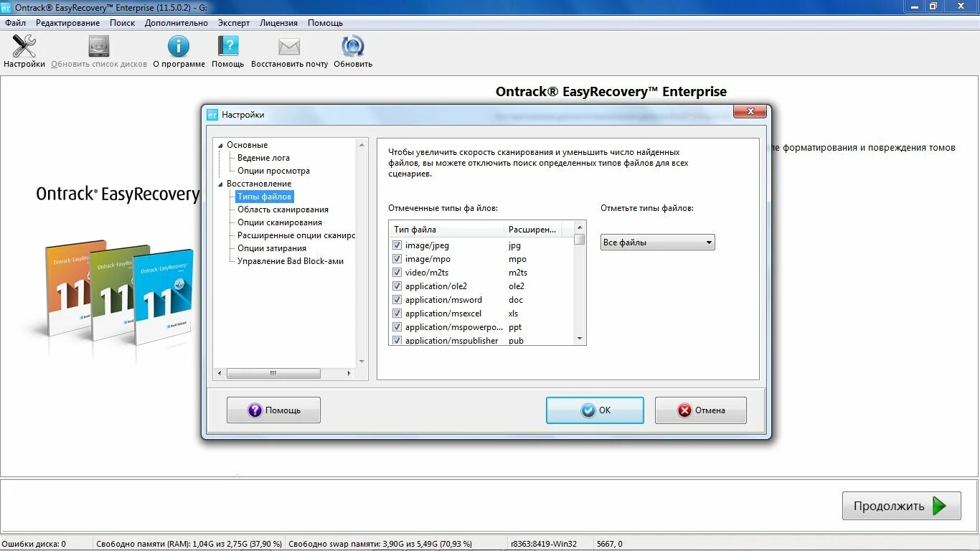This screenshot has width=980, height=551.
Task: Collapse the Основные tree section
Action: [x=221, y=145]
